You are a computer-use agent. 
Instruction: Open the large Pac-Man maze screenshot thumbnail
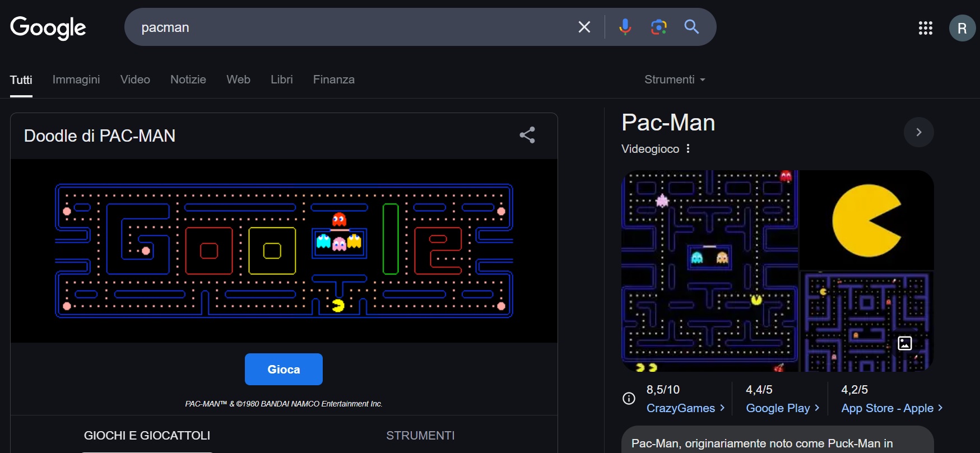709,271
